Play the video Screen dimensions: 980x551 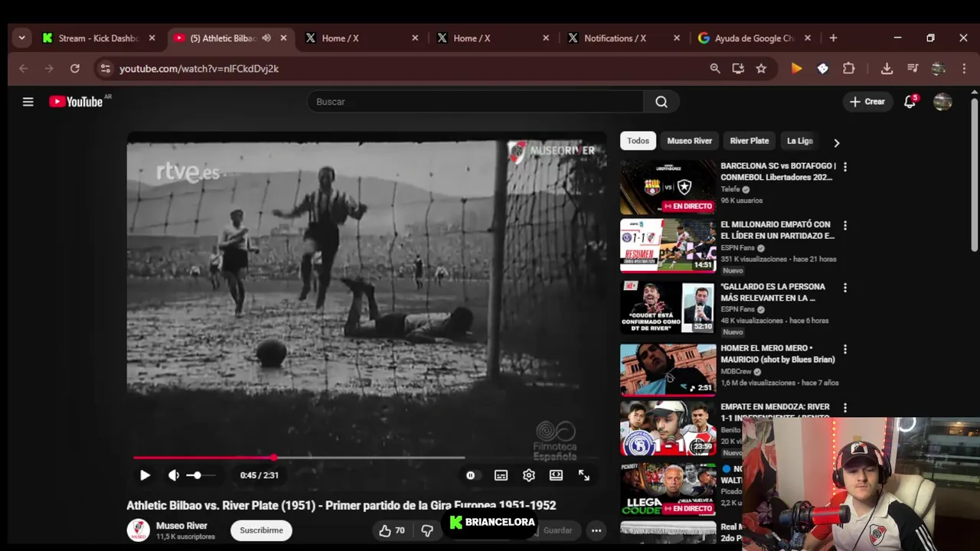145,475
